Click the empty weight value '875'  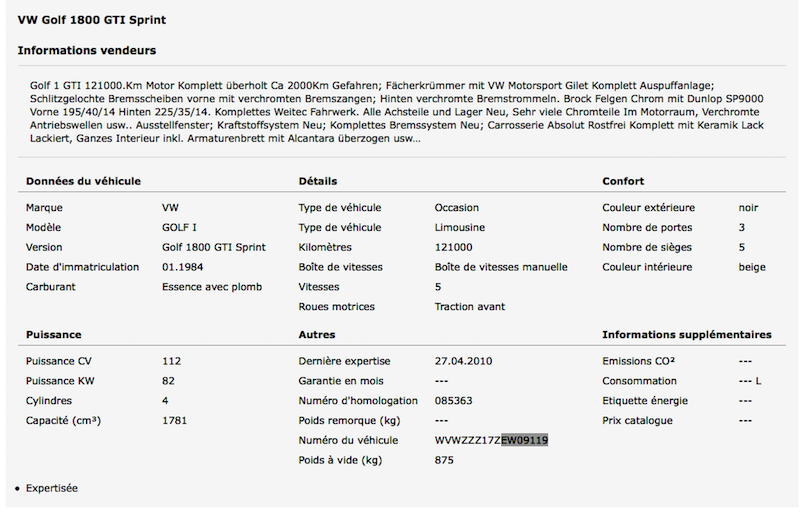pyautogui.click(x=444, y=460)
